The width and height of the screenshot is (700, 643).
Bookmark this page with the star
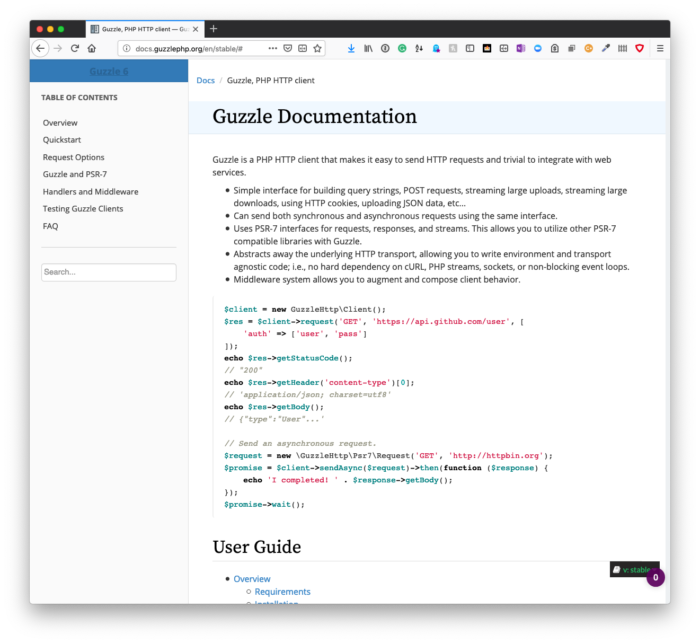click(x=317, y=48)
